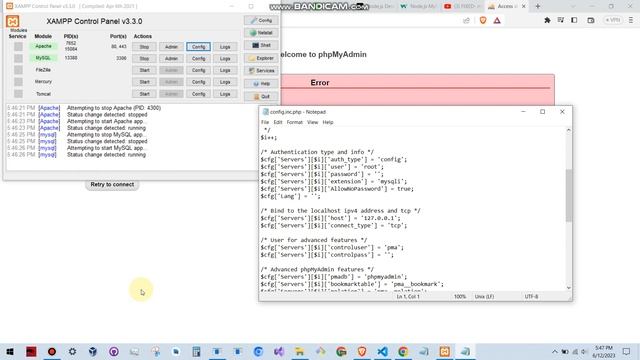Open Tomcat Logs dropdown
640x360 pixels.
(x=225, y=94)
